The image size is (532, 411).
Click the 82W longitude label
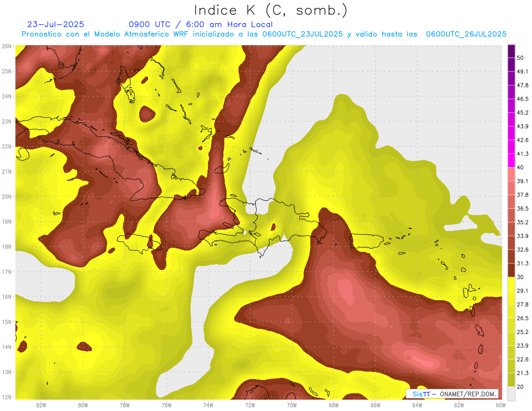coord(41,405)
